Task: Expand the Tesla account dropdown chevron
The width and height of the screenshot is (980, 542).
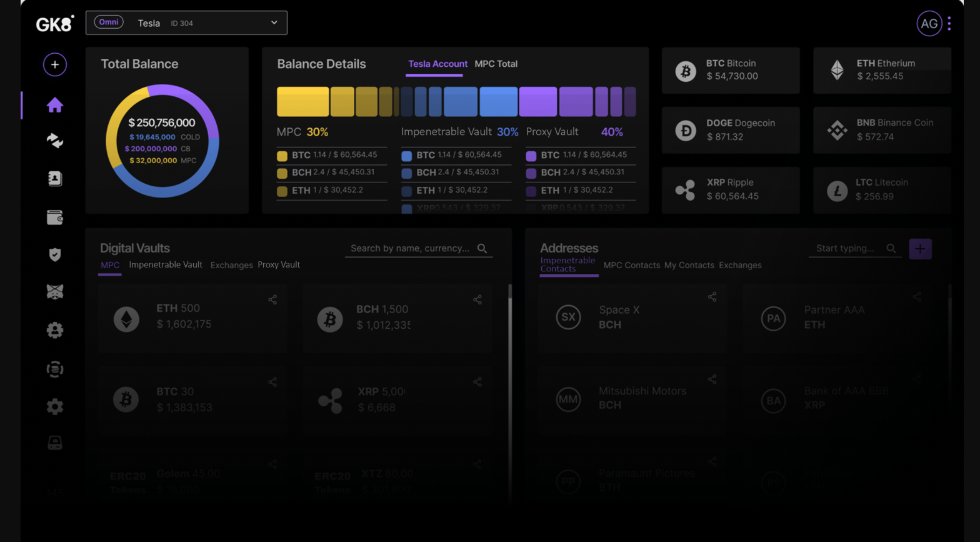Action: 274,23
